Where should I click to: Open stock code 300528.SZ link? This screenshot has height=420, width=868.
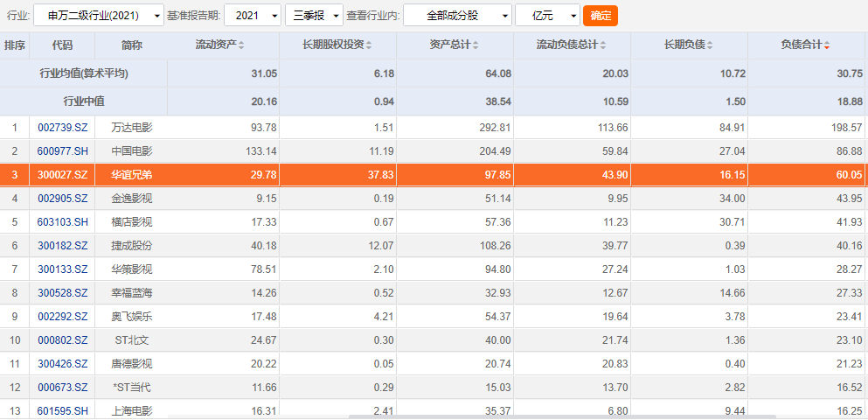point(63,293)
